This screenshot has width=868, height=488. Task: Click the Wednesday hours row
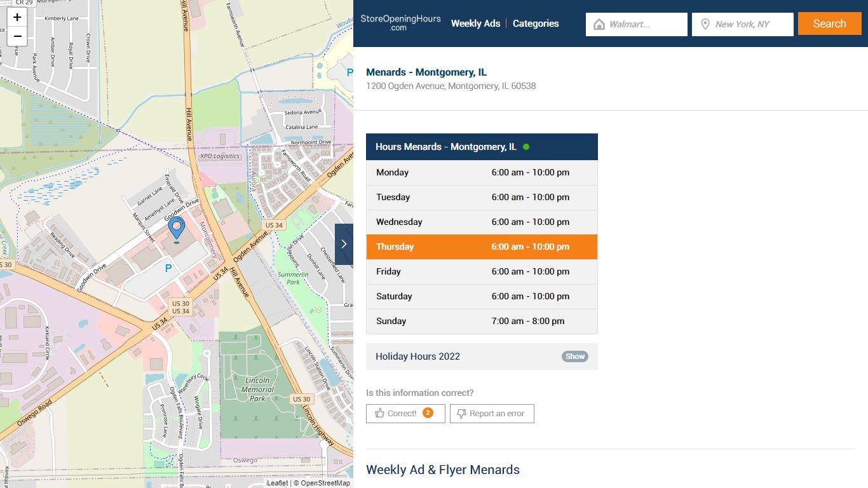[482, 222]
